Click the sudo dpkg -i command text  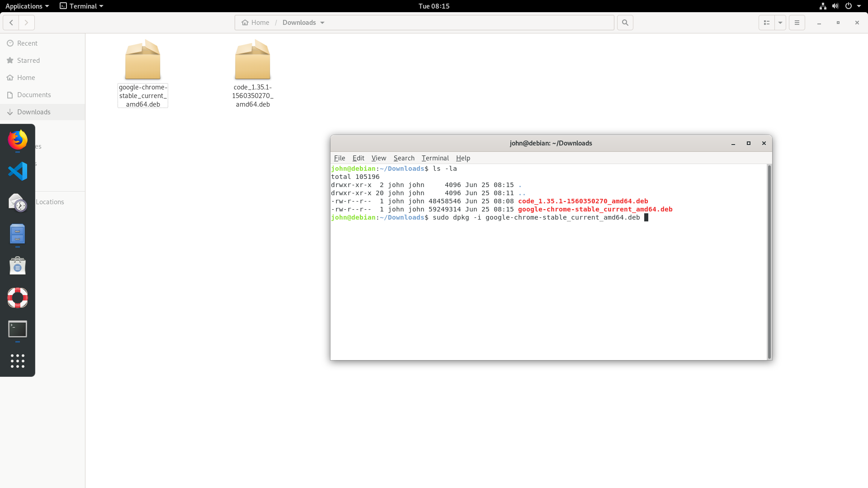click(x=536, y=217)
